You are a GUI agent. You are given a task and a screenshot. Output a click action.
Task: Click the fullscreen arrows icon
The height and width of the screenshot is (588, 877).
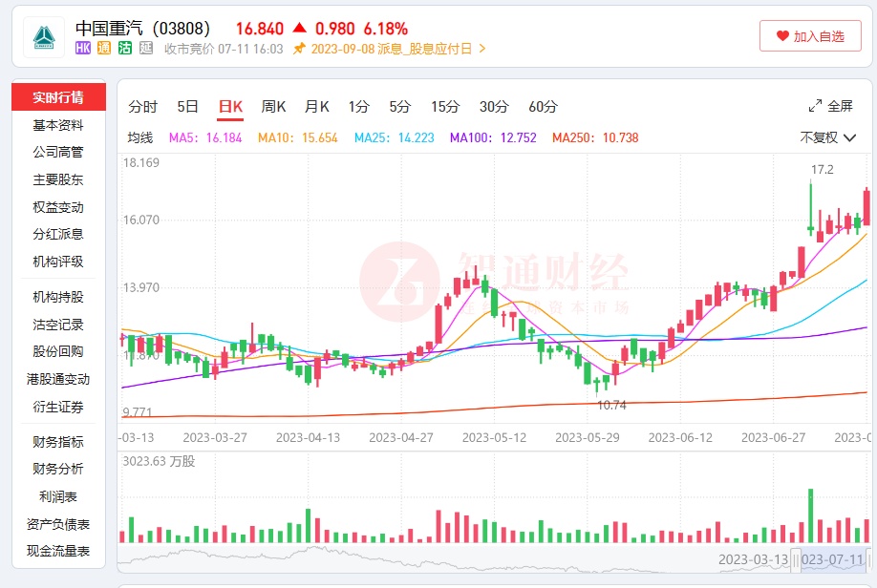point(815,106)
